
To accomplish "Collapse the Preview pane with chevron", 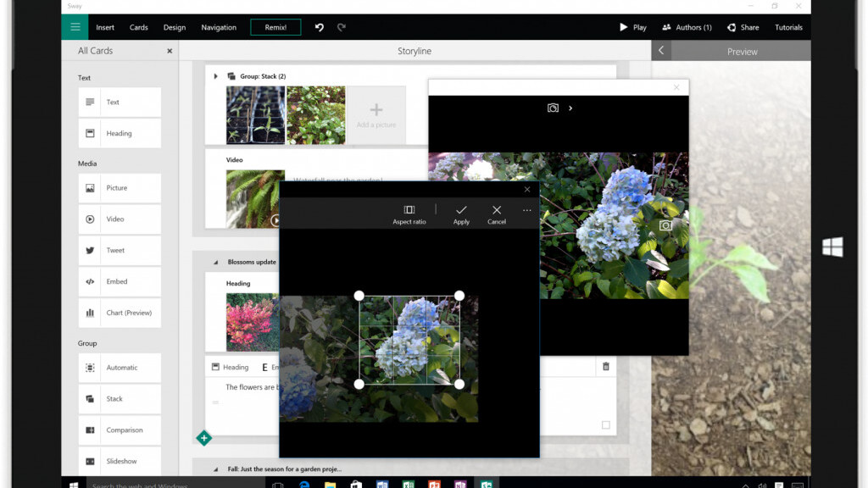I will point(662,51).
